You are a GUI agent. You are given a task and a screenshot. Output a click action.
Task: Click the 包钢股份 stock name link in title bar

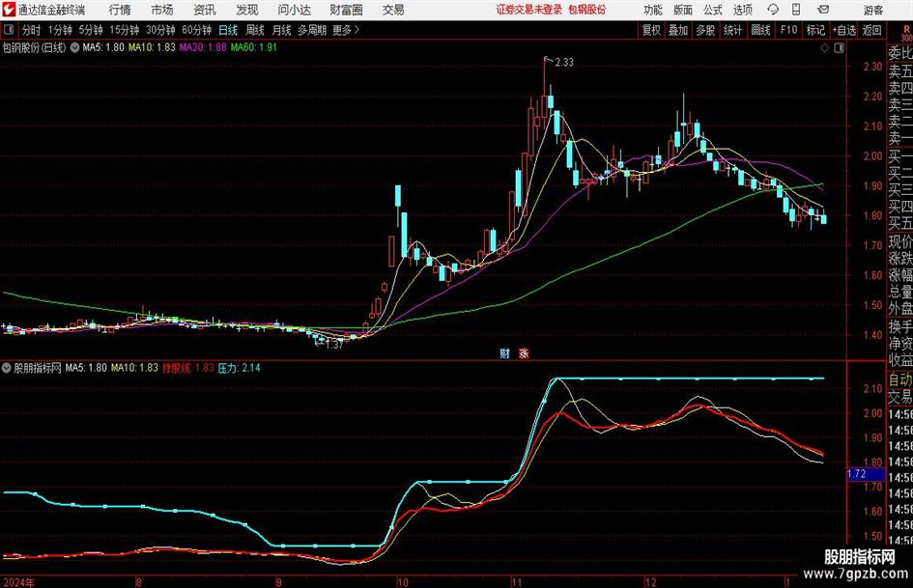(x=587, y=10)
